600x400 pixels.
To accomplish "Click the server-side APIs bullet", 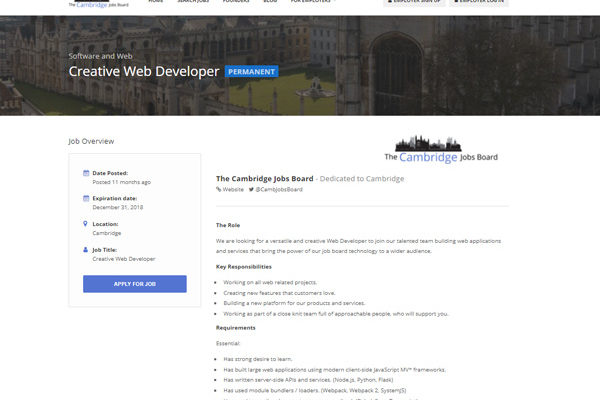I will pos(308,380).
